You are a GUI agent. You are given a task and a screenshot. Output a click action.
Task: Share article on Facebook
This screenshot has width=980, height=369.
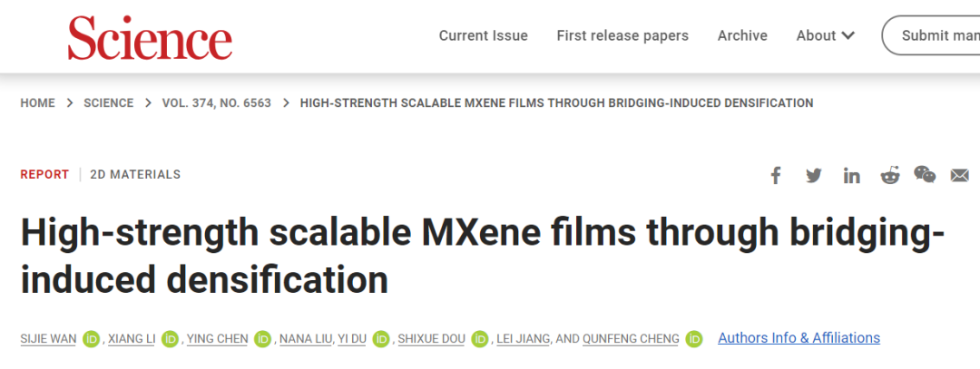776,176
